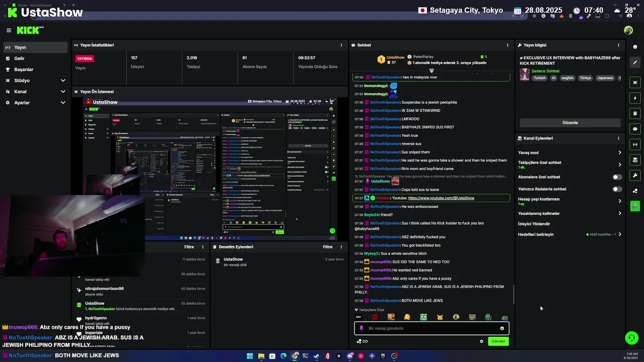644x362 pixels.
Task: Open Filtre in Denetim Eylemleri panel
Action: pyautogui.click(x=328, y=247)
